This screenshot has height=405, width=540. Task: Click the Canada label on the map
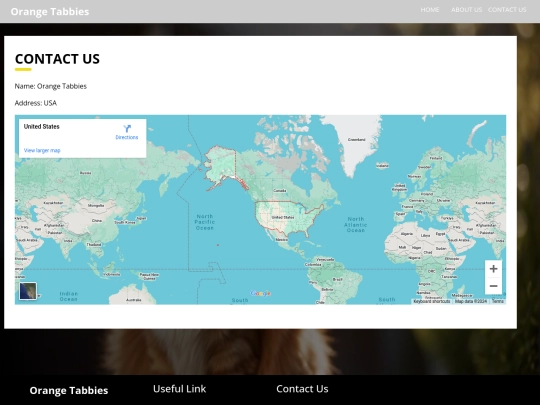(279, 190)
